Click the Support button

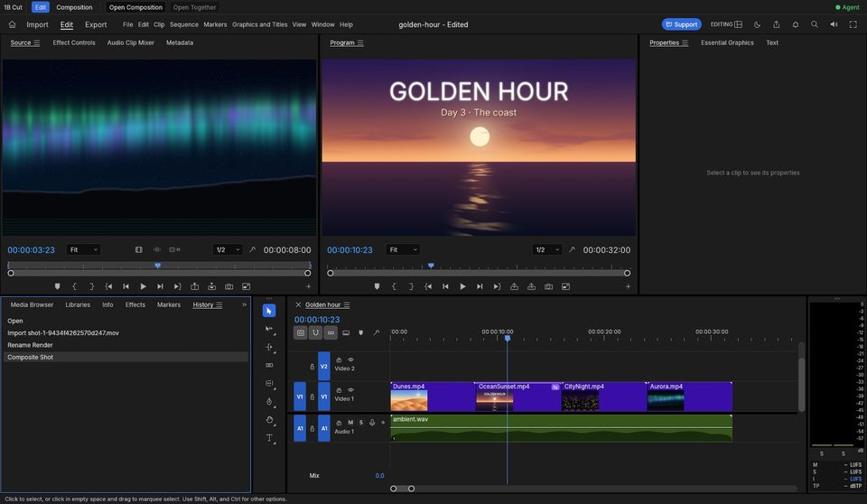[681, 24]
